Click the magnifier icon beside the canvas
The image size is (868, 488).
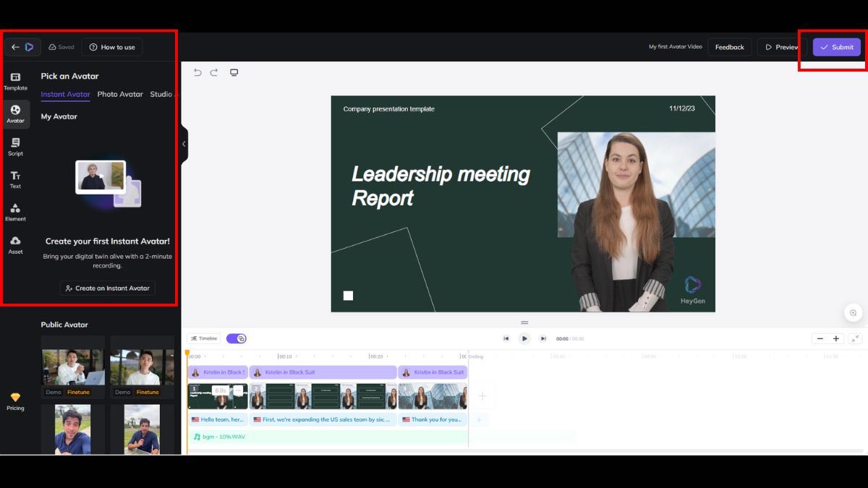(x=853, y=313)
